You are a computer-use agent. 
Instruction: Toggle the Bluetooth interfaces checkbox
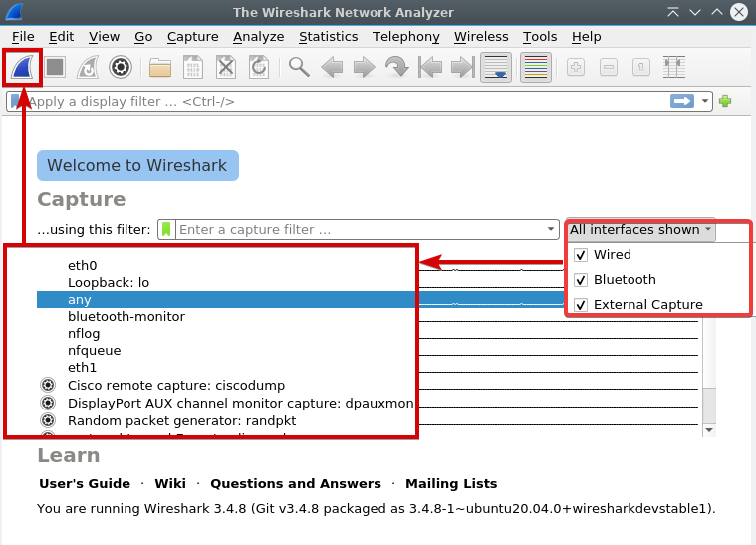click(581, 280)
